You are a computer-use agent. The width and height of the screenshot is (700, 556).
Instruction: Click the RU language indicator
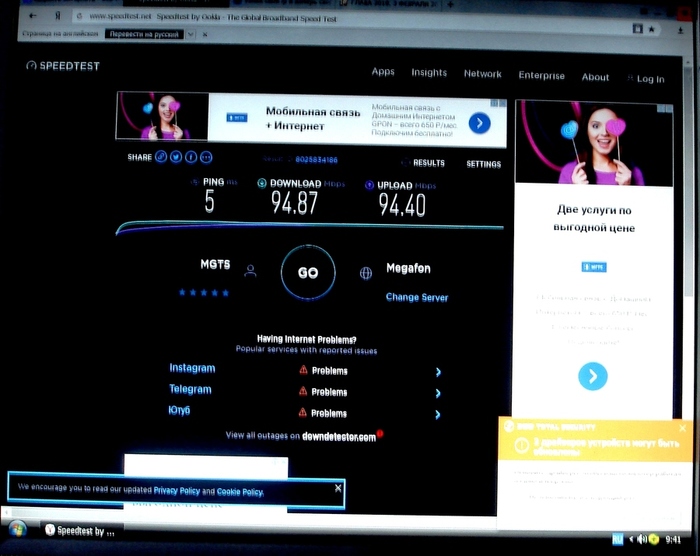pyautogui.click(x=617, y=539)
